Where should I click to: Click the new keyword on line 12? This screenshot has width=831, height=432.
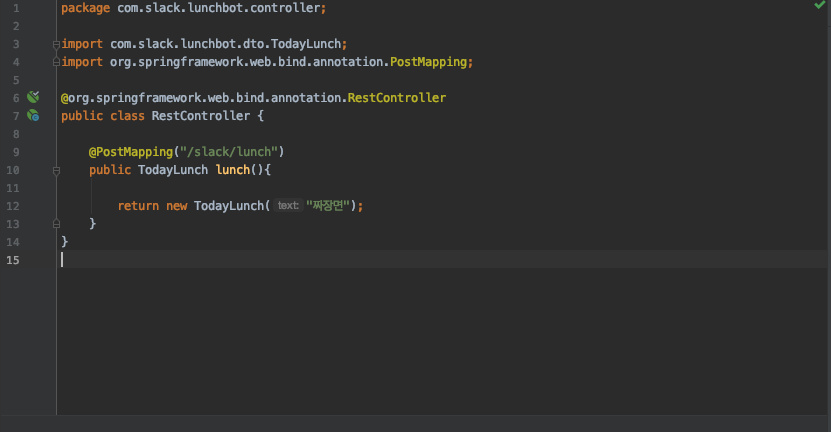[176, 206]
